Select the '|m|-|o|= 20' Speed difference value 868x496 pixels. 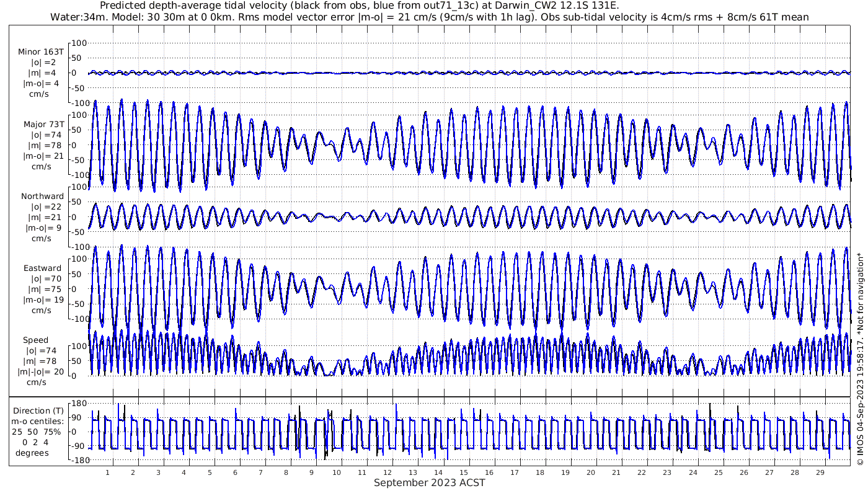(x=41, y=371)
